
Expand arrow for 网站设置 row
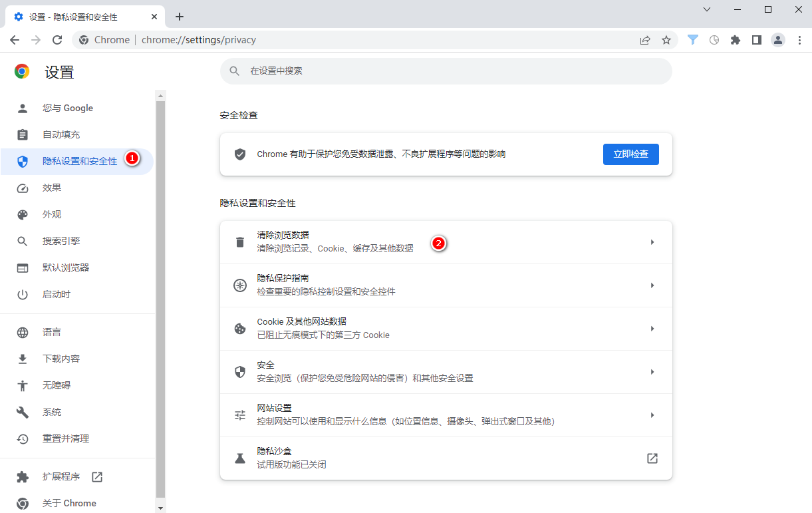click(x=652, y=415)
